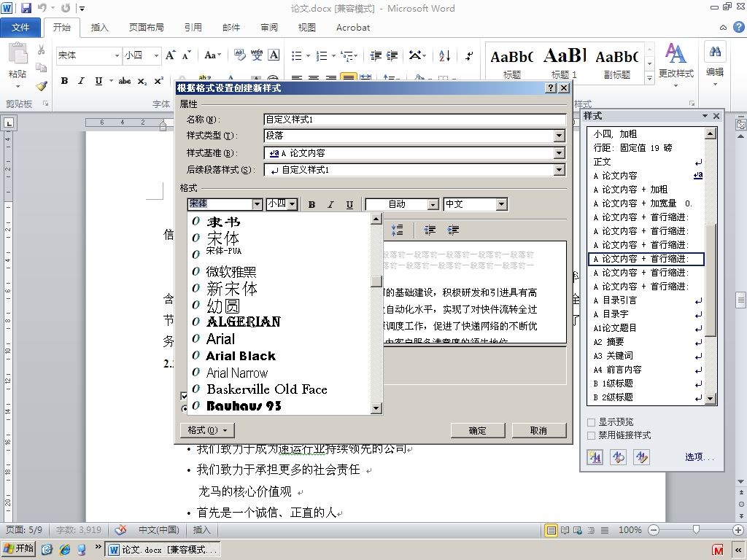Click the 选项... link in Styles pane

pos(700,457)
